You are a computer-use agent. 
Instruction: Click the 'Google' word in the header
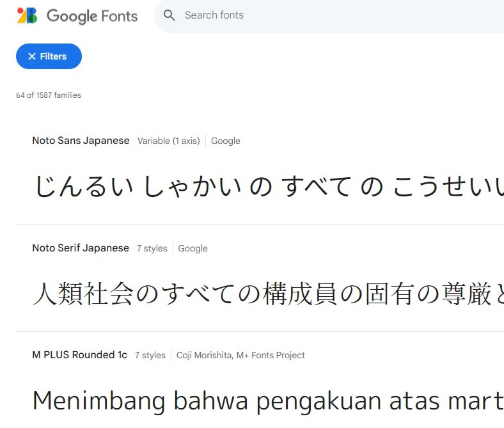pyautogui.click(x=72, y=16)
